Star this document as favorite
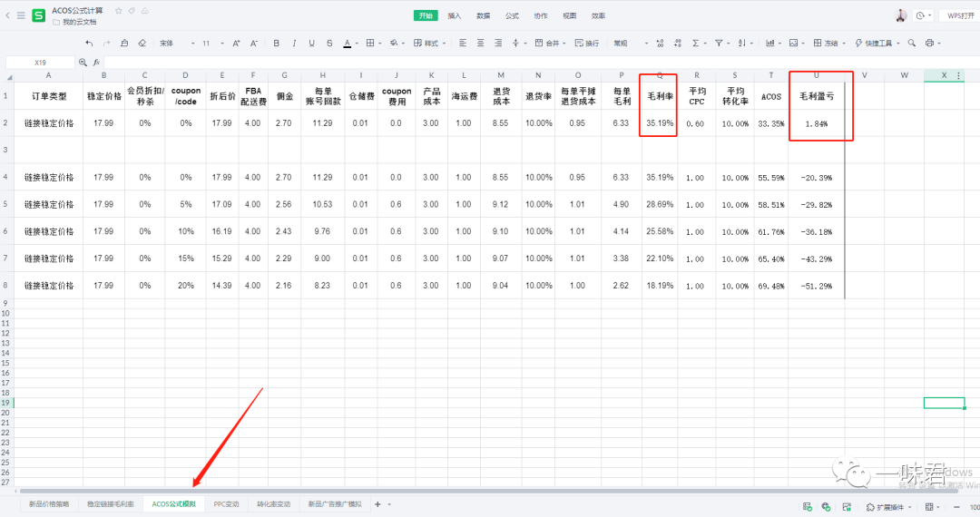 pos(119,10)
